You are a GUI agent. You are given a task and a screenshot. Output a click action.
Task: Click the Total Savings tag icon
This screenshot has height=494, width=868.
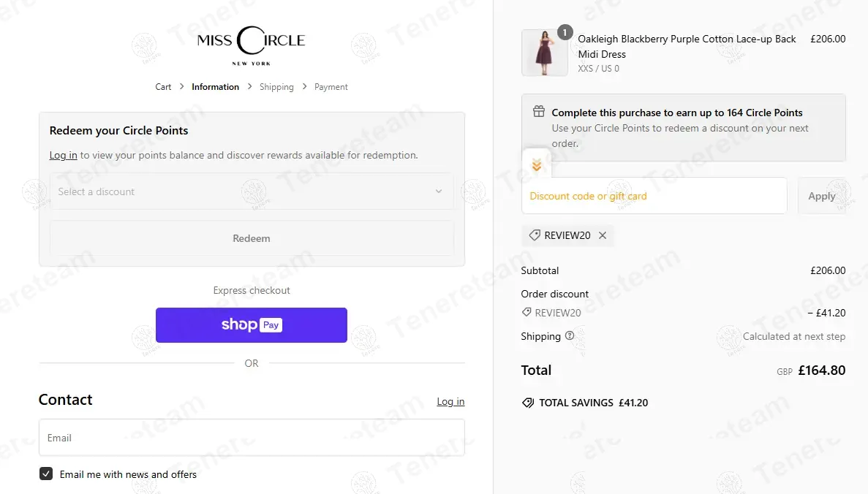[x=528, y=403]
